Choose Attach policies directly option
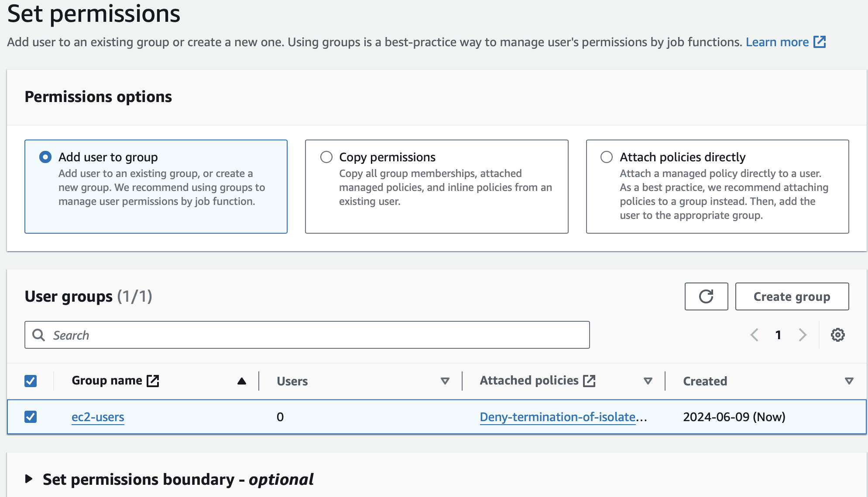868x497 pixels. click(x=607, y=157)
